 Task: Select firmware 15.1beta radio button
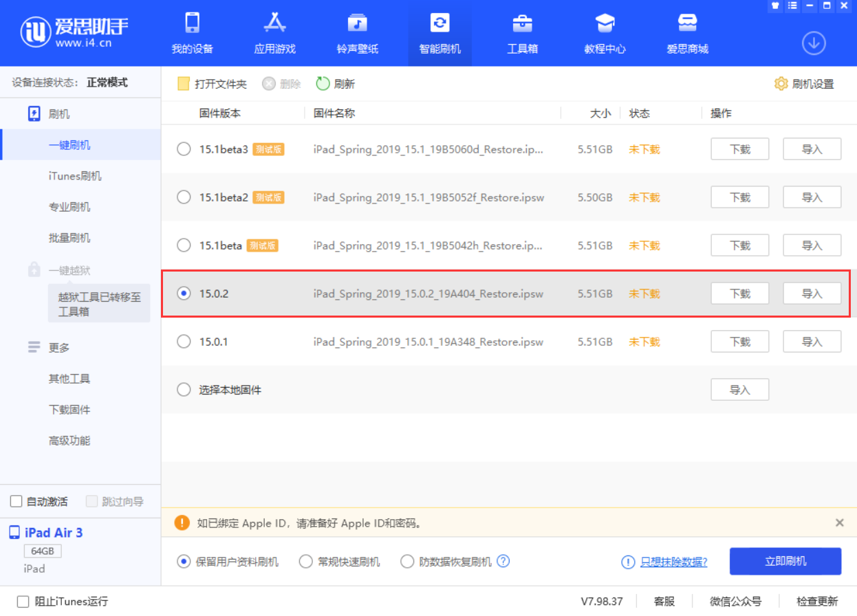click(x=184, y=245)
